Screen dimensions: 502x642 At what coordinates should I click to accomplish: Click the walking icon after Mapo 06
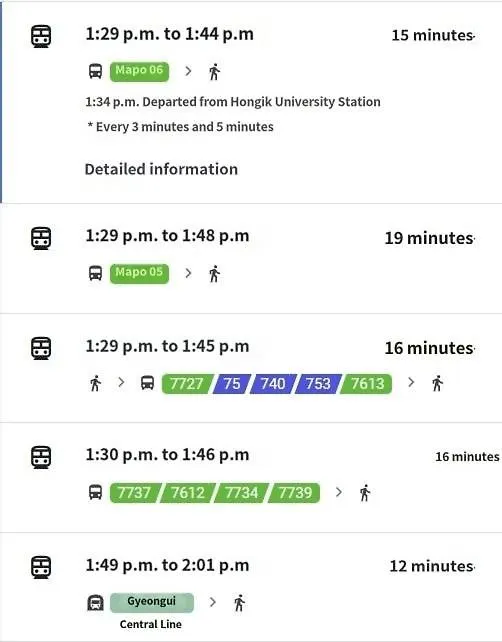click(214, 72)
